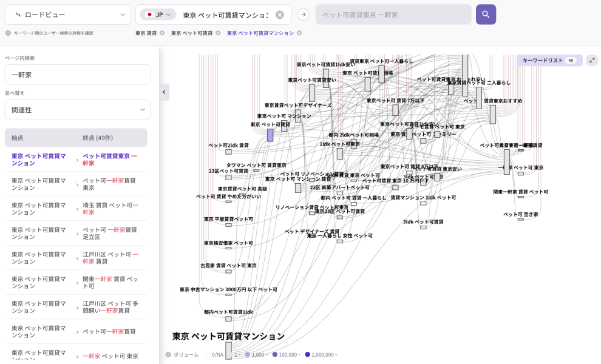Open the 関連性 sort order dropdown
601x364 pixels.
(x=77, y=110)
